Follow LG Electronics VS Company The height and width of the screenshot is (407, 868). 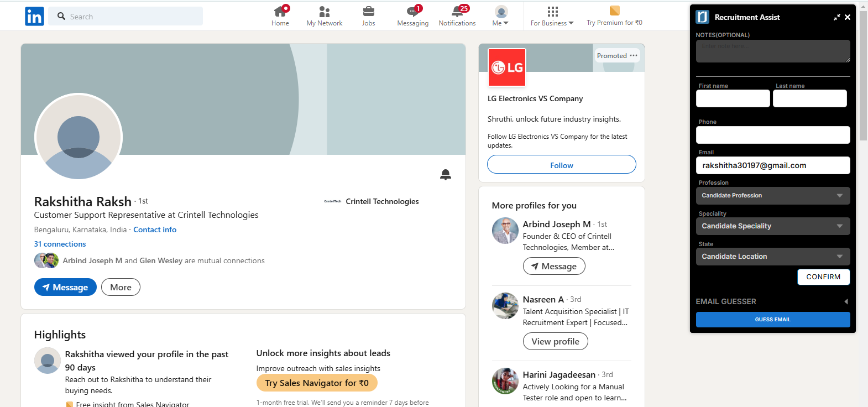click(x=562, y=164)
